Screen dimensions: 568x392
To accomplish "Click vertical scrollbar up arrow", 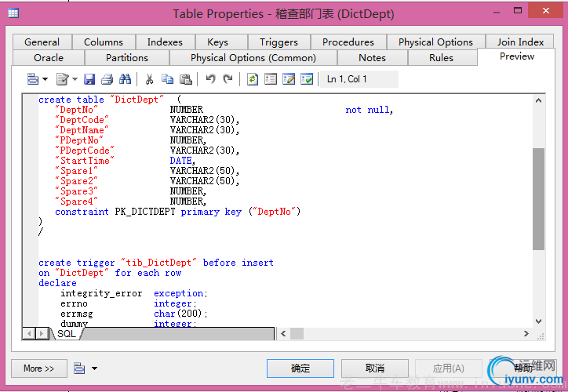I will coord(538,100).
